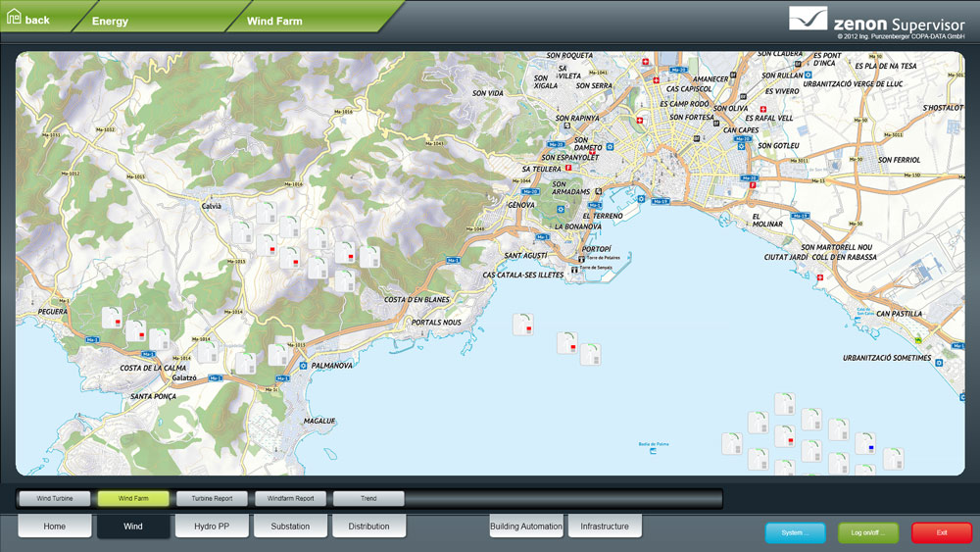Go to the Home section
This screenshot has height=552, width=980.
pos(55,527)
